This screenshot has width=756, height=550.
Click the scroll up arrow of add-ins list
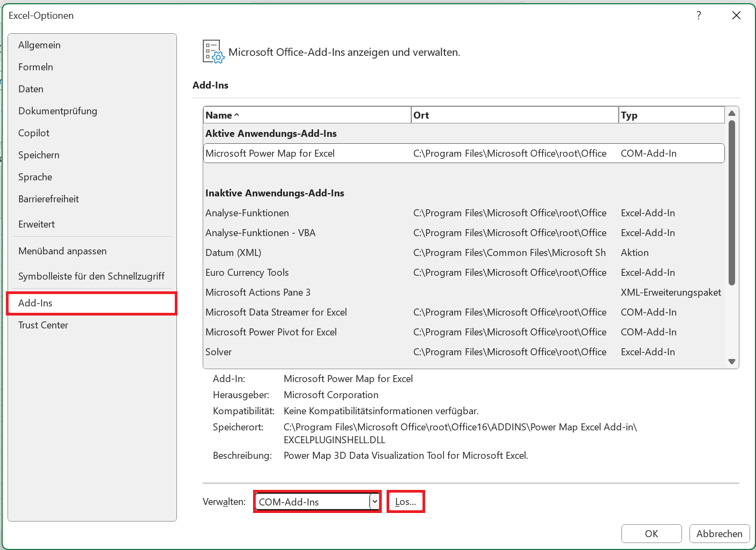732,113
